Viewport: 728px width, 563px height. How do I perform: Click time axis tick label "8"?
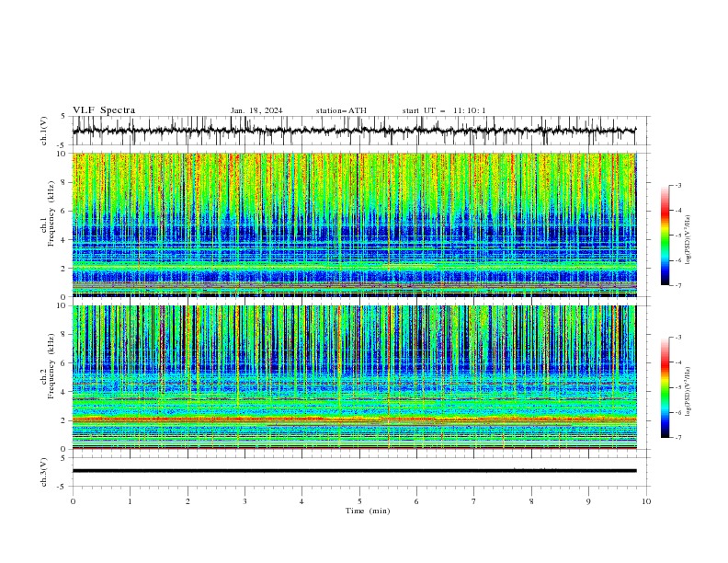531,501
